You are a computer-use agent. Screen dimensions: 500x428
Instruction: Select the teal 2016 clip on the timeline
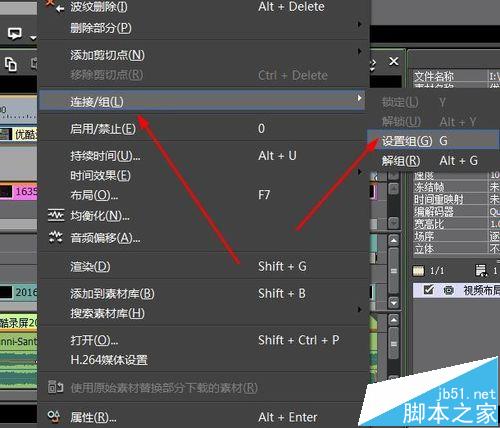[19, 292]
